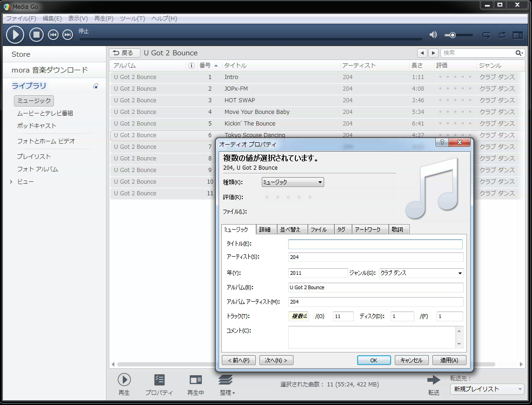Toggle repeat playback icon

tap(503, 35)
